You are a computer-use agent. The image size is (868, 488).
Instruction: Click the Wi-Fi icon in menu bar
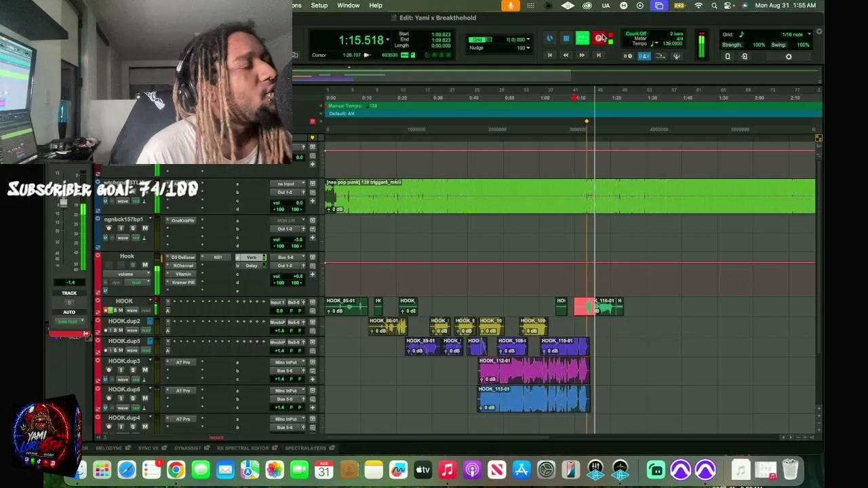[698, 5]
